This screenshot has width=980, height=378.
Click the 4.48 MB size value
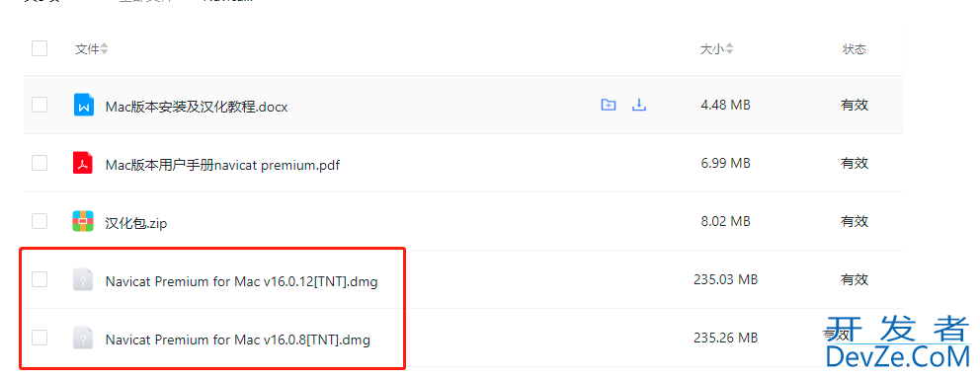point(726,105)
